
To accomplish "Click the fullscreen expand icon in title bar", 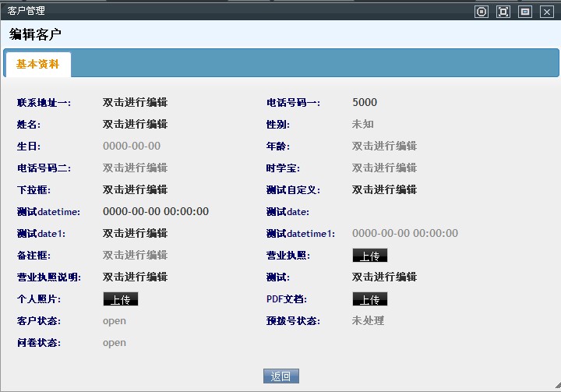I will pos(503,12).
